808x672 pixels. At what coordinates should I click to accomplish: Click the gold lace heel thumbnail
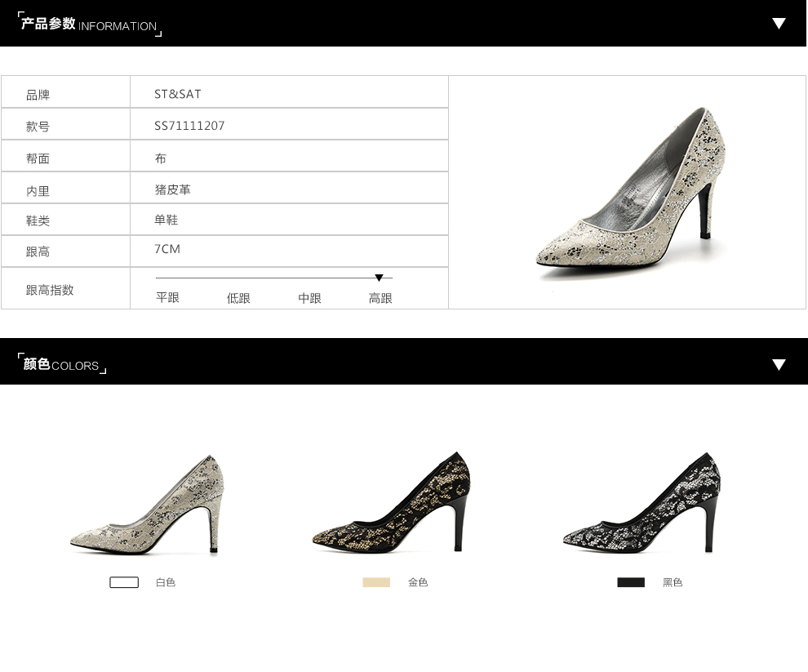(x=393, y=505)
